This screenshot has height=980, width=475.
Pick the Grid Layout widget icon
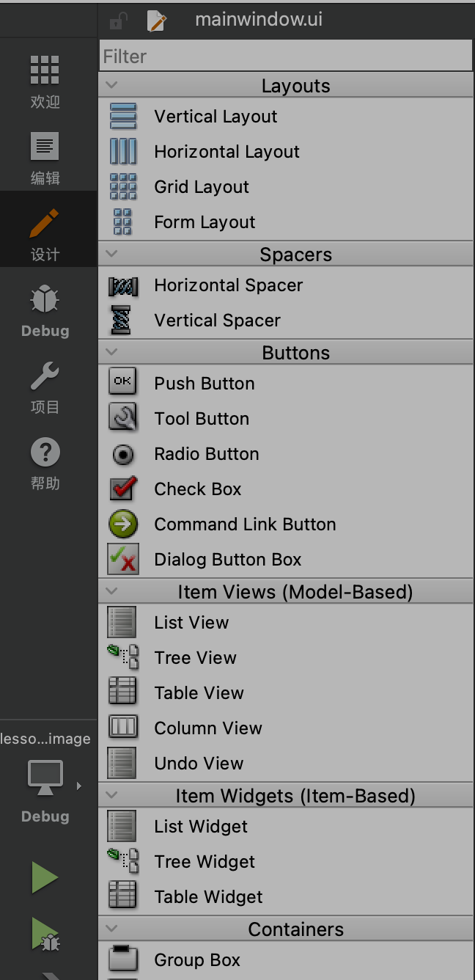[x=123, y=187]
